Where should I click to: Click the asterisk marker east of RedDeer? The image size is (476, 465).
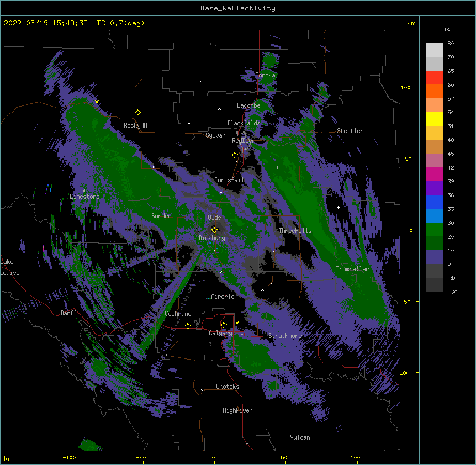277,167
